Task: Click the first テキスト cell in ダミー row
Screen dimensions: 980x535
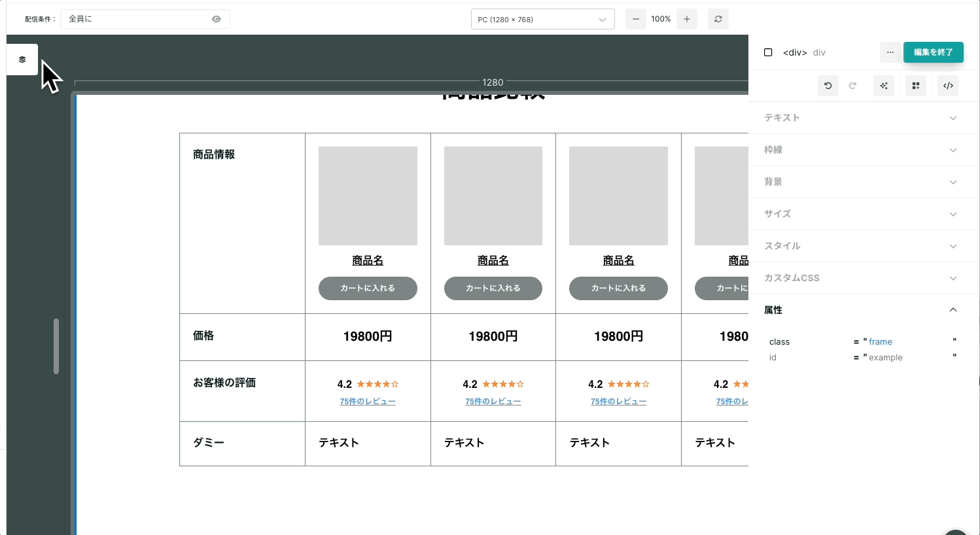Action: click(x=368, y=443)
